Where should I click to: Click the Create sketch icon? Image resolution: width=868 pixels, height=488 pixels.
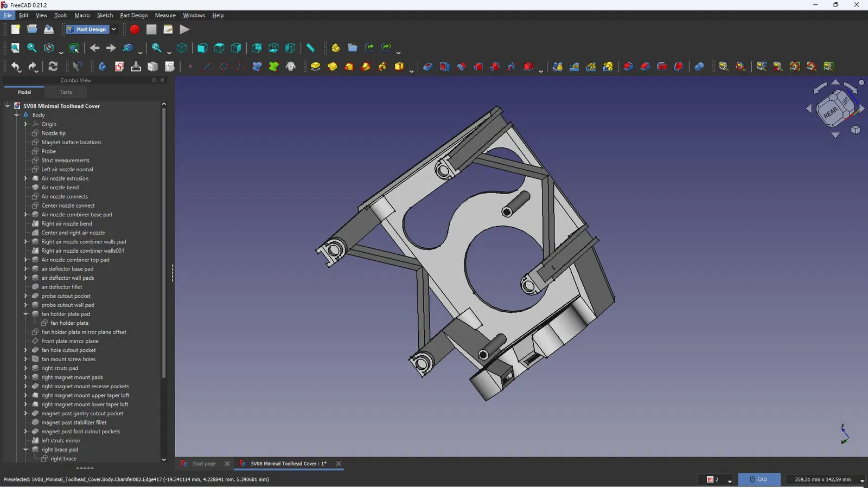(119, 66)
